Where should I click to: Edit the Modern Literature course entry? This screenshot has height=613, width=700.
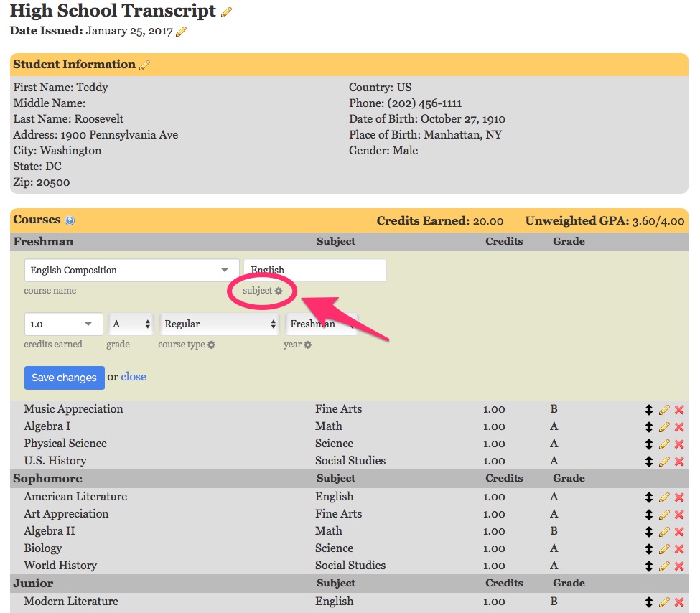[664, 602]
